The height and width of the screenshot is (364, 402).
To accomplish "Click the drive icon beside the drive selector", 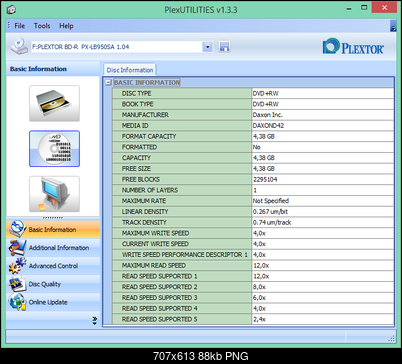I will [x=19, y=46].
